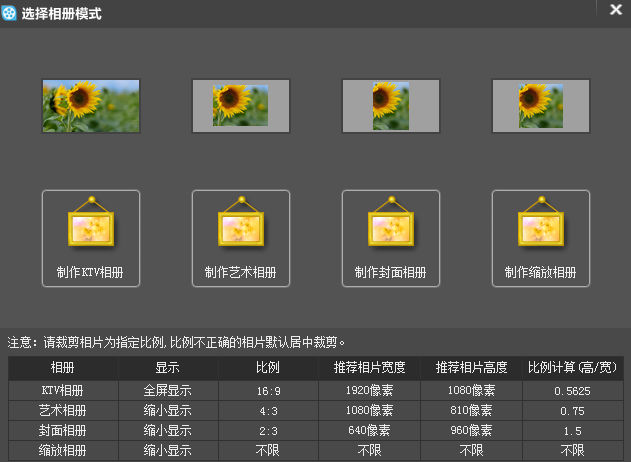Image resolution: width=631 pixels, height=462 pixels.
Task: Click the 0.75 ratio value
Action: tap(573, 410)
